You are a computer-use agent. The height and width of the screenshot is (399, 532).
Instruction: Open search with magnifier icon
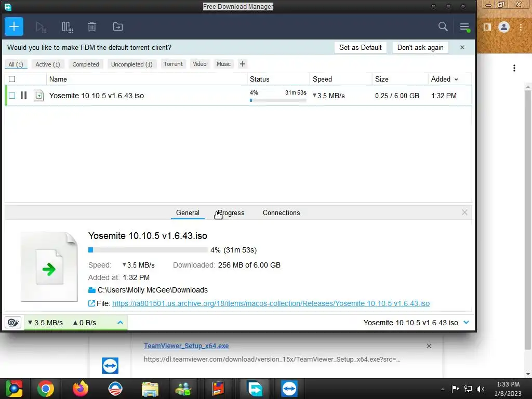pyautogui.click(x=443, y=26)
